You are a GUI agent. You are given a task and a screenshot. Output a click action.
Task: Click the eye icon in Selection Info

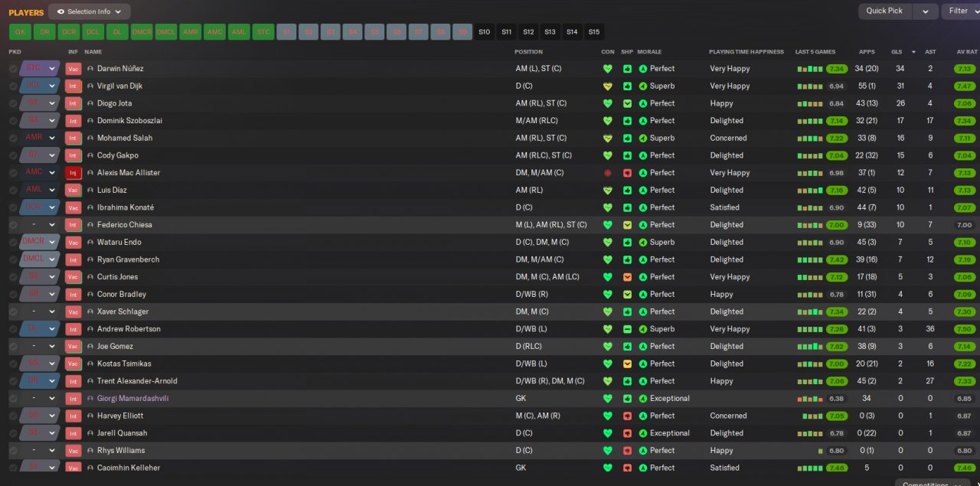pos(60,11)
